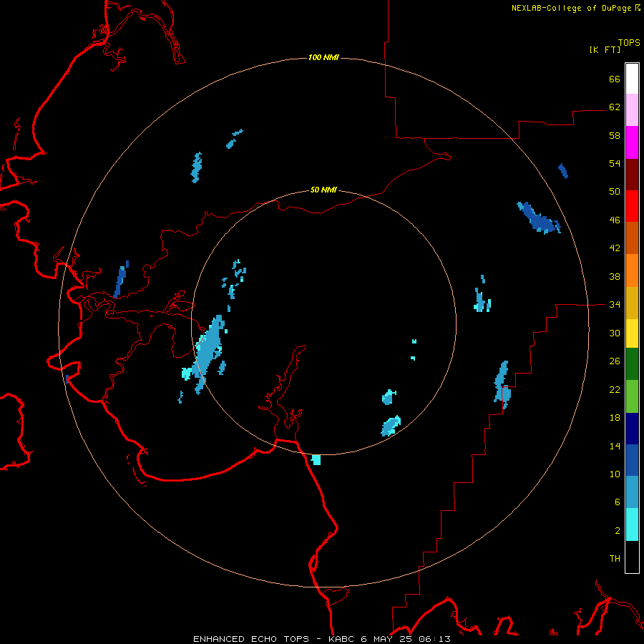Click the "NEXLAB-College of DuPage" credit text
The image size is (644, 644).
(572, 8)
